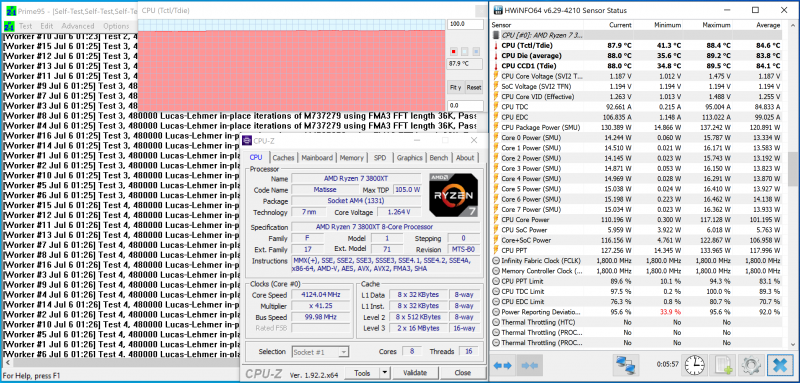Click HWiNFO clock reset timer icon
Screen dimensions: 800x383
tap(693, 365)
